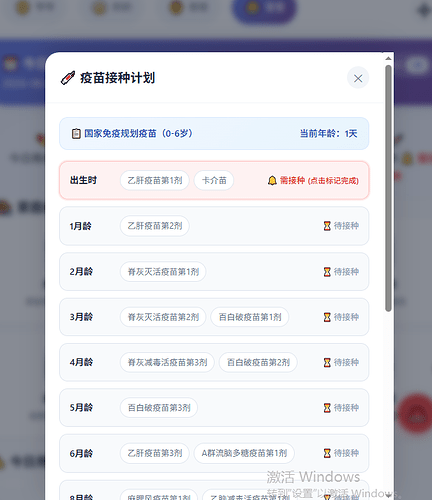This screenshot has height=500, width=432.
Task: Click 待接种 status in 2月龄 row
Action: (346, 272)
